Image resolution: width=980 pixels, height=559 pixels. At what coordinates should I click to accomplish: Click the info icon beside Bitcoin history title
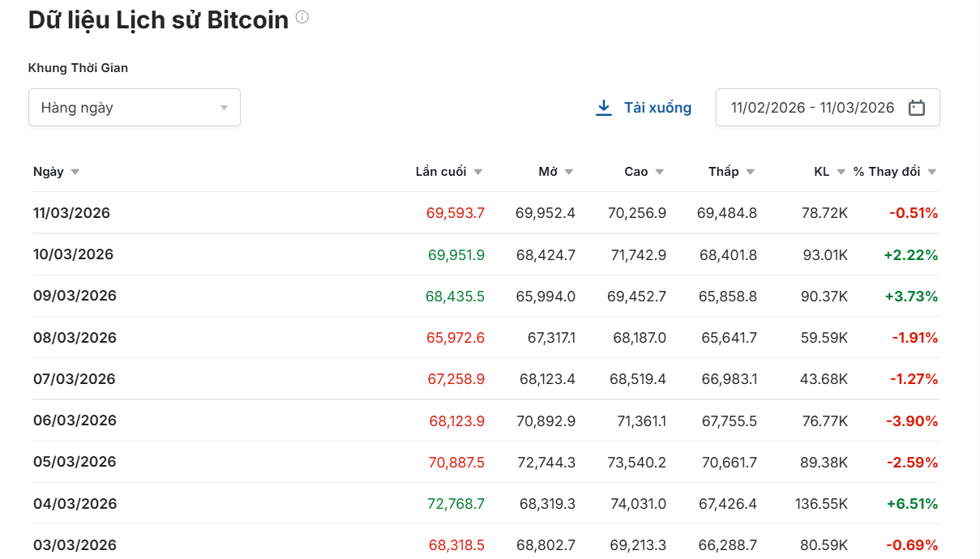pos(302,17)
